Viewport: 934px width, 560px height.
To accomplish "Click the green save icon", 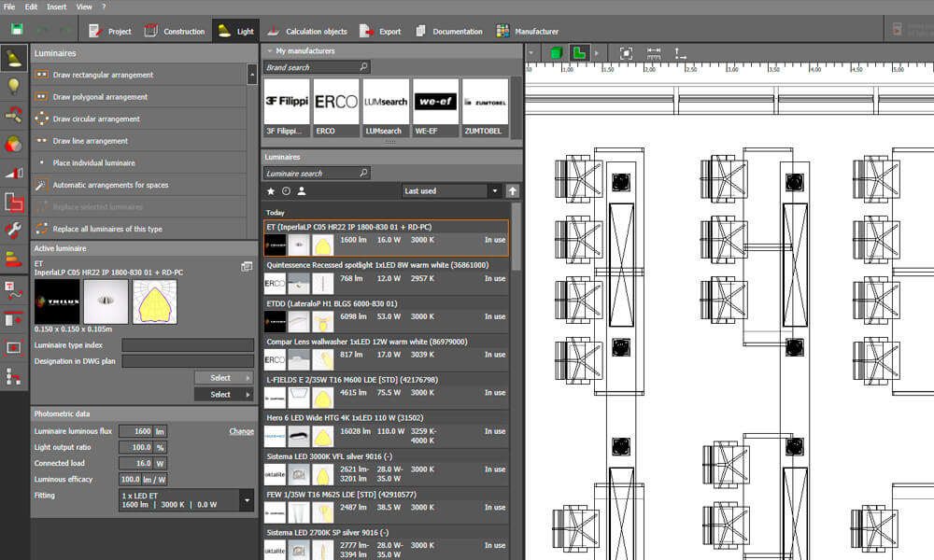I will 16,31.
